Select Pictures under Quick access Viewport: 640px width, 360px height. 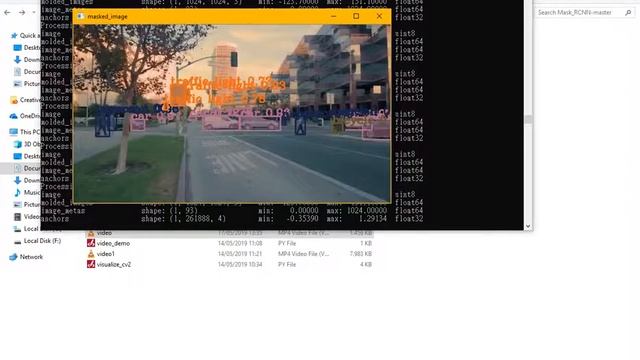pyautogui.click(x=27, y=84)
